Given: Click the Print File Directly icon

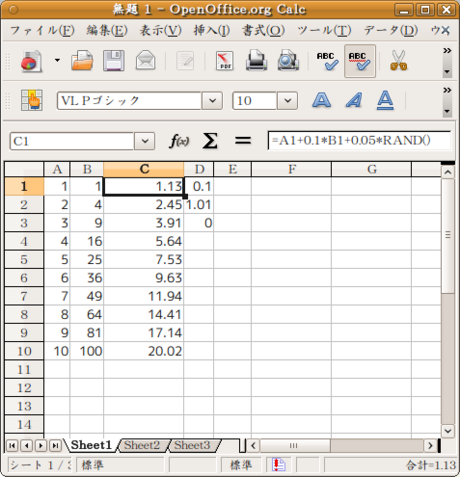Looking at the screenshot, I should coord(256,61).
